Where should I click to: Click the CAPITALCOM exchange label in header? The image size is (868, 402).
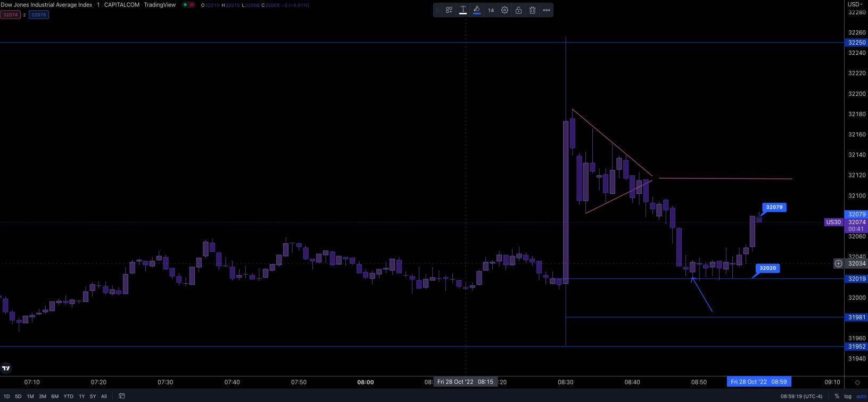point(122,5)
